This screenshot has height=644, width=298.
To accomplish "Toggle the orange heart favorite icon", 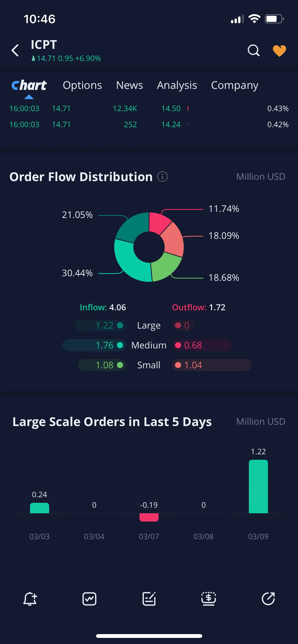I will [x=279, y=51].
